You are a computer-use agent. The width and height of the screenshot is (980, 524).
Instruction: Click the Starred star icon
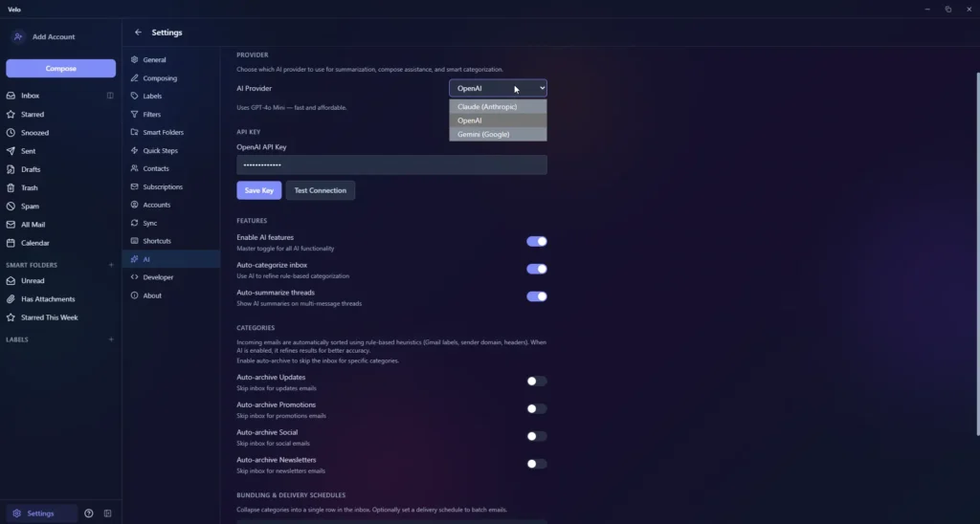pyautogui.click(x=11, y=115)
